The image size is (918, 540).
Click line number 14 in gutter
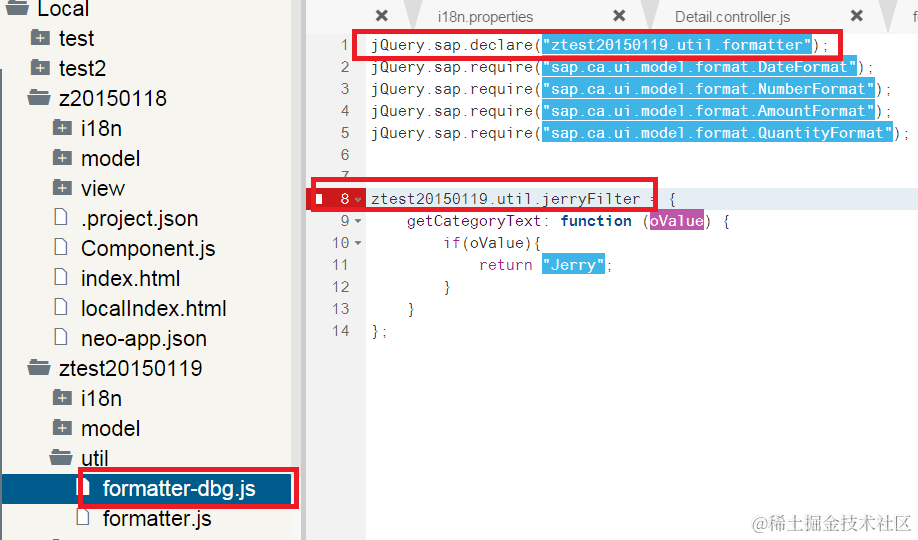click(341, 331)
